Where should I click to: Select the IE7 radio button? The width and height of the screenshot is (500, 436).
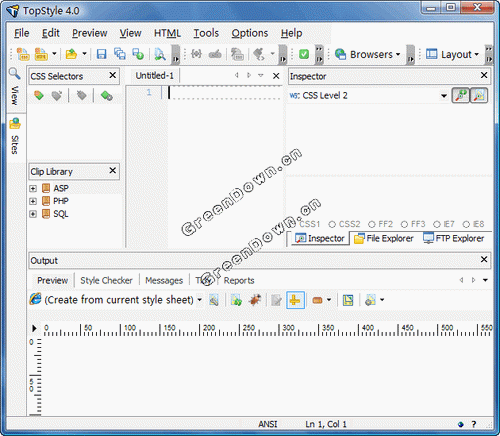point(437,224)
